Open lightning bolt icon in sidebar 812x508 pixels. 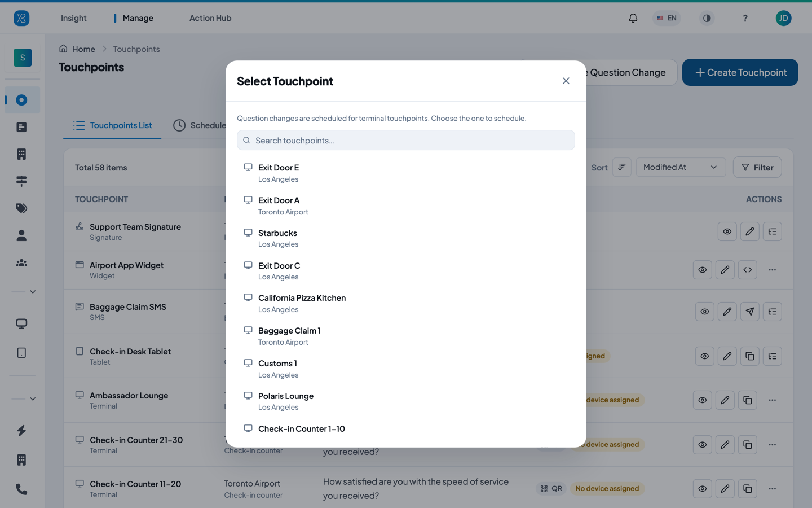coord(22,431)
